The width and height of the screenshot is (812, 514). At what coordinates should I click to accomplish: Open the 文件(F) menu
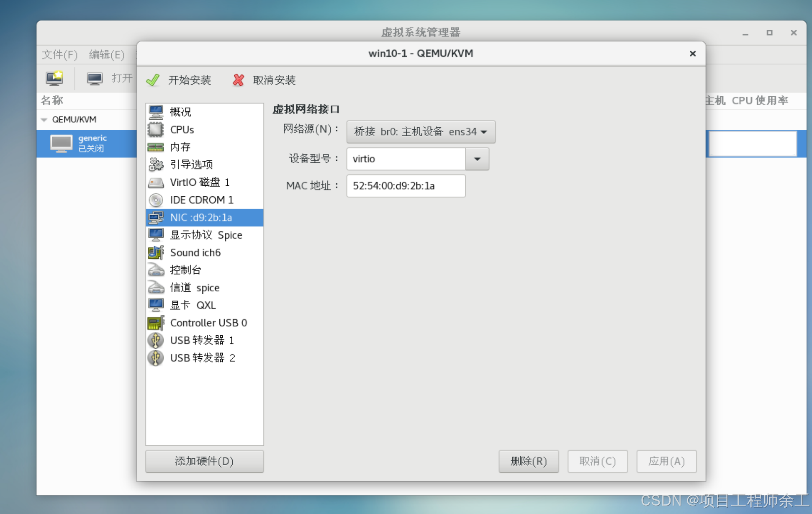point(59,54)
